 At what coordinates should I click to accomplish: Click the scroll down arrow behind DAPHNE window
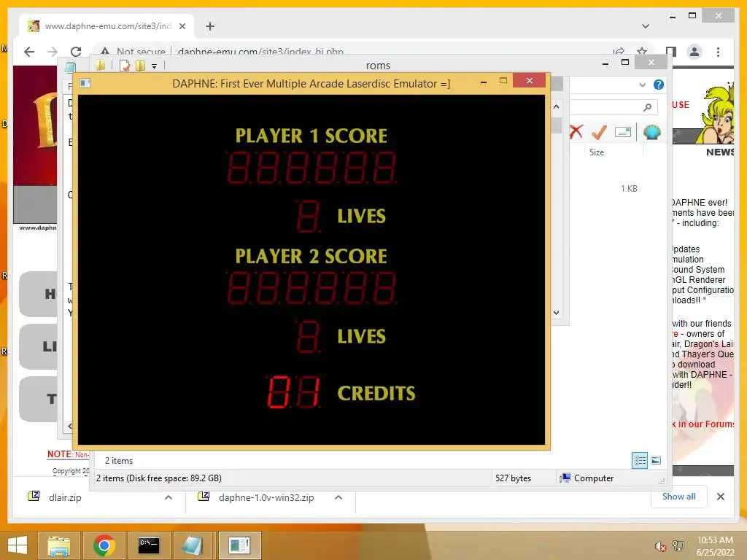coord(556,313)
